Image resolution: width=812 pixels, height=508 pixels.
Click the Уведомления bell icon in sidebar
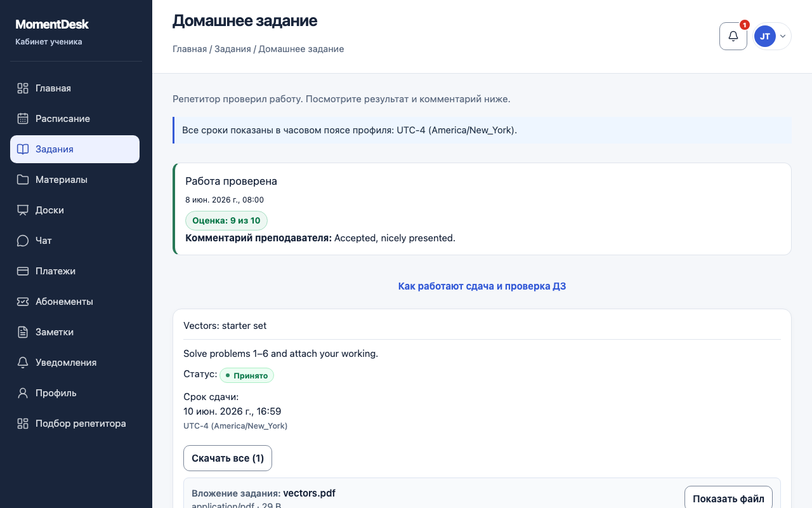[x=23, y=363]
